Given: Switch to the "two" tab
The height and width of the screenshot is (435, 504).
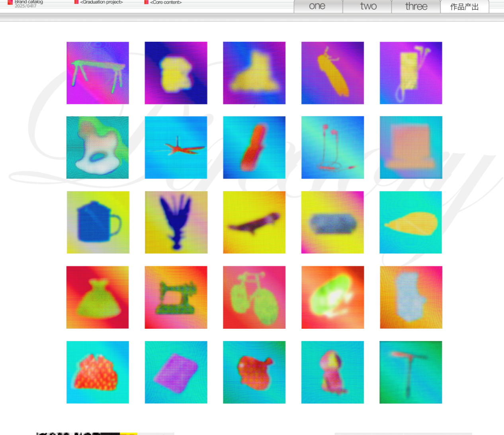Looking at the screenshot, I should click(368, 6).
